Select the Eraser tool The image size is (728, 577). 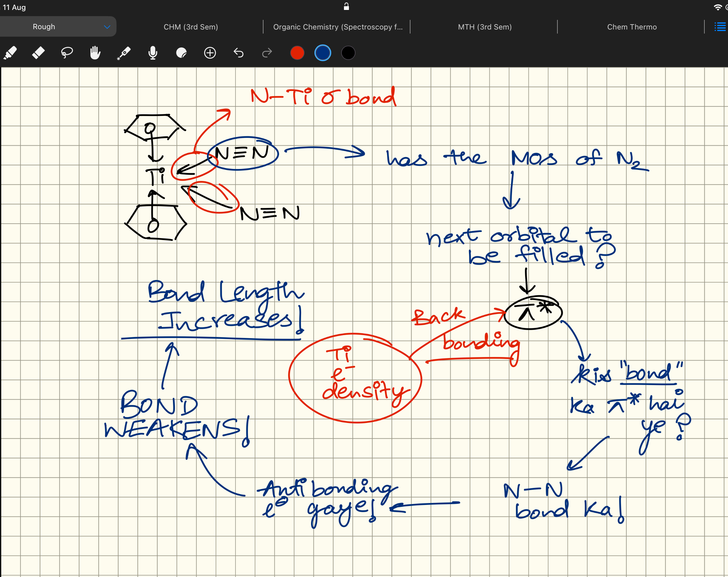(x=38, y=53)
